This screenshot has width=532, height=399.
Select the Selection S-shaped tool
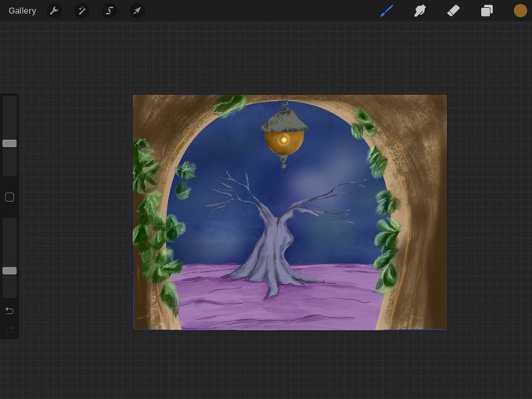110,11
